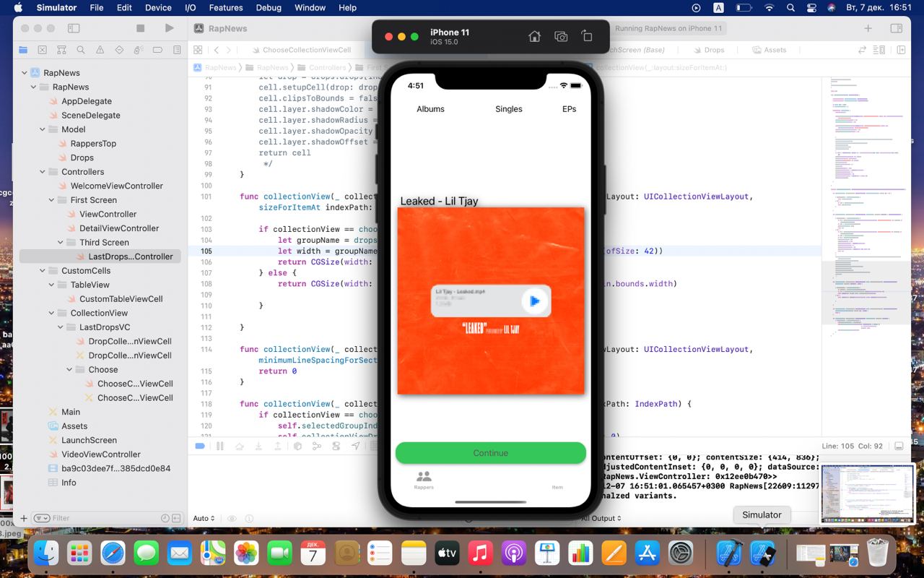Click the Step out button
This screenshot has width=924, height=578.
click(x=278, y=447)
